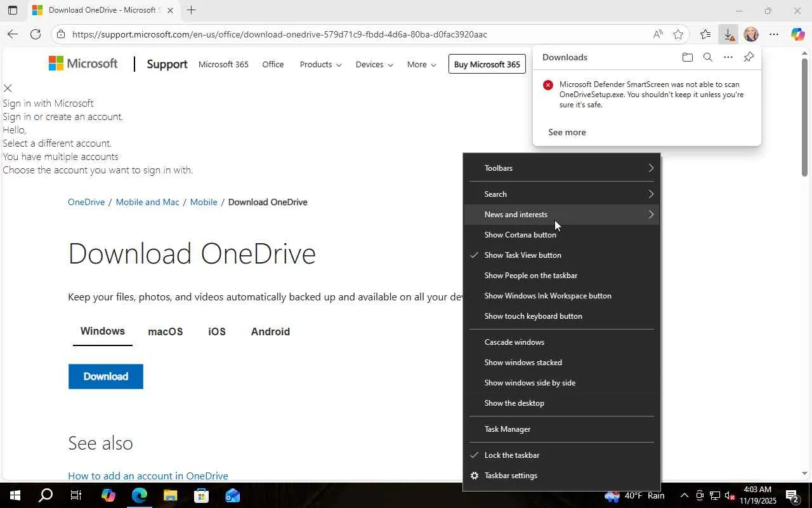
Task: Click the Read aloud icon in address bar
Action: pos(658,34)
